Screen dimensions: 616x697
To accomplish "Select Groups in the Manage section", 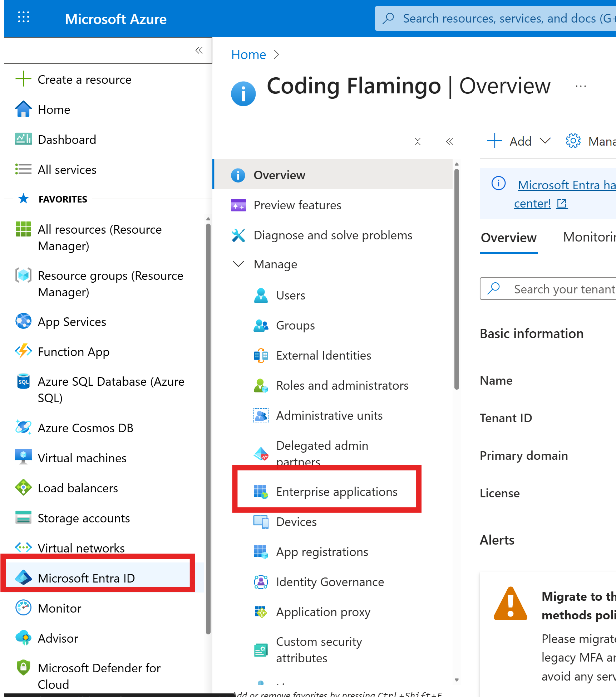I will click(x=295, y=325).
